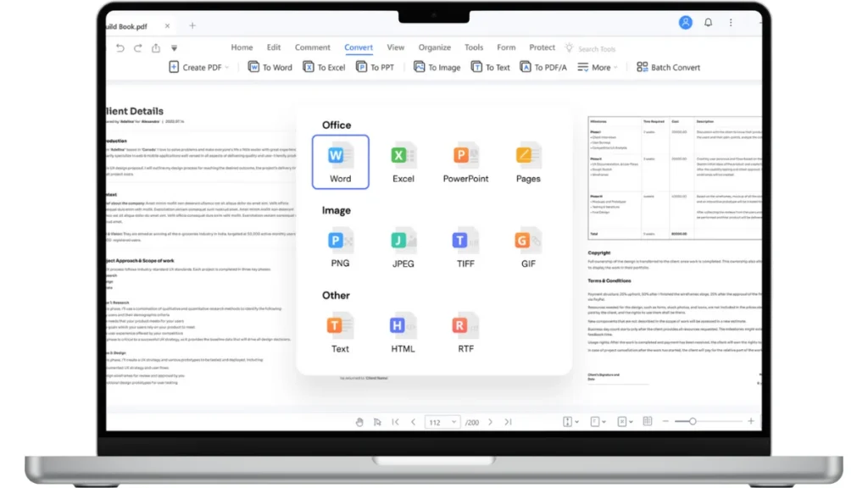Click the undo arrow in toolbar
The width and height of the screenshot is (868, 488).
click(120, 48)
